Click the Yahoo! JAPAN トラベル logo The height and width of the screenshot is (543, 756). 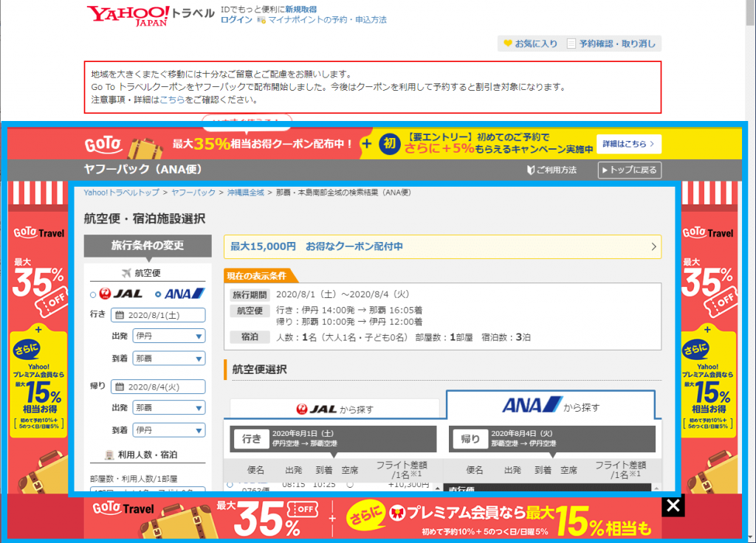pos(151,15)
